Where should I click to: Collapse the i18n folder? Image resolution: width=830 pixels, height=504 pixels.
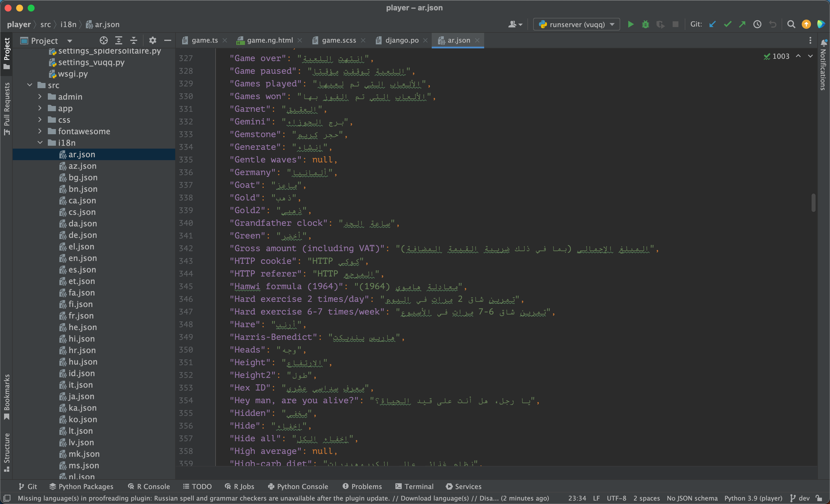click(40, 143)
